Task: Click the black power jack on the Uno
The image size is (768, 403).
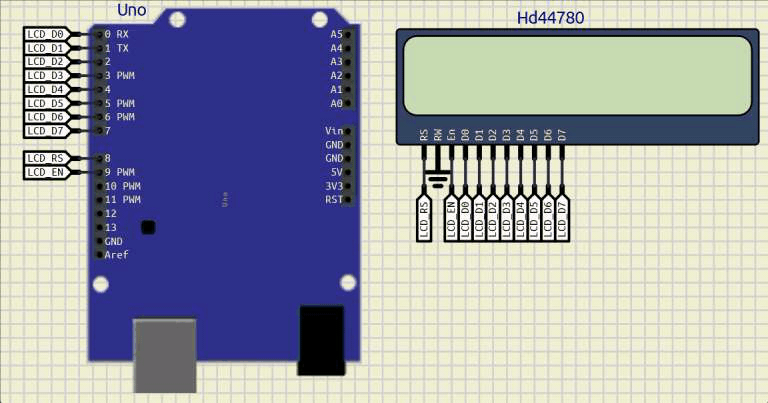Action: tap(322, 340)
